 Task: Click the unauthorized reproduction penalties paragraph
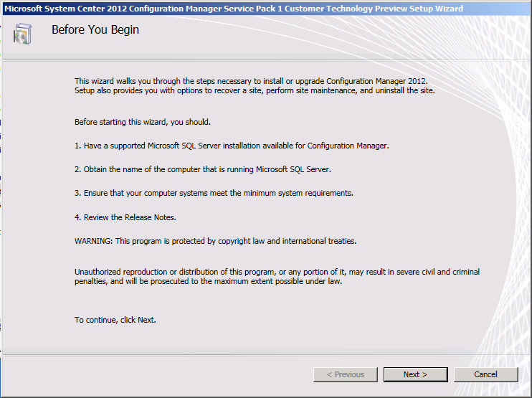point(277,277)
